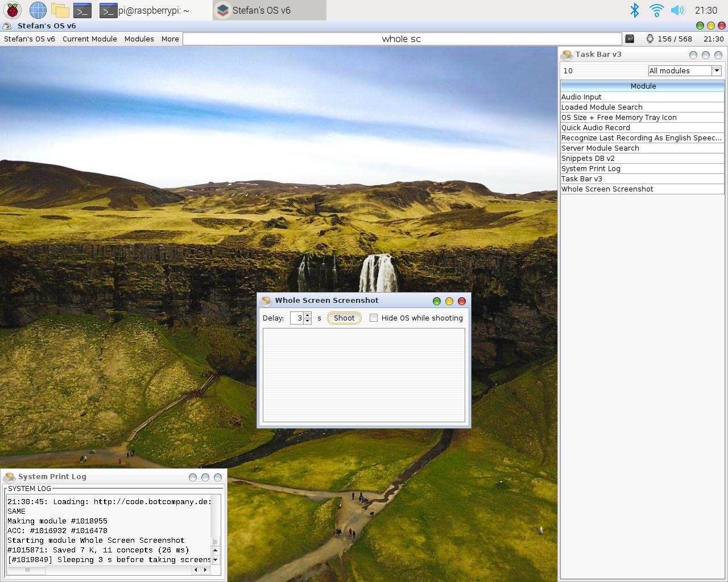Enable Hide OS while shooting checkbox
Image resolution: width=728 pixels, height=582 pixels.
tap(374, 318)
